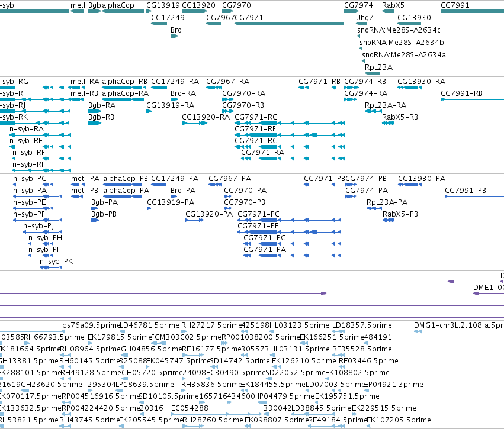The width and height of the screenshot is (504, 429).
Task: Click the n-syb-RH transcript label
Action: pos(30,164)
